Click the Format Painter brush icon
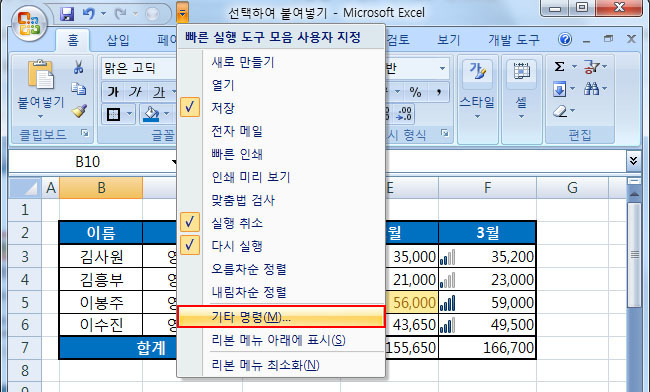The height and width of the screenshot is (392, 650). [78, 111]
